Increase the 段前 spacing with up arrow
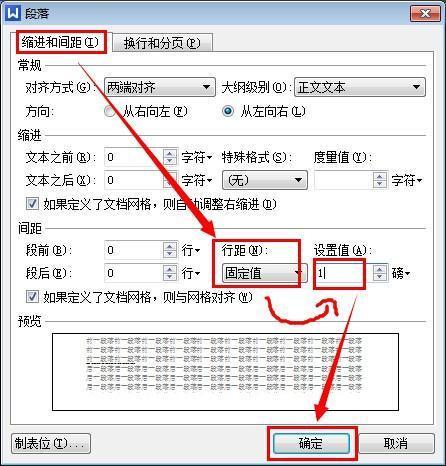 (x=170, y=247)
